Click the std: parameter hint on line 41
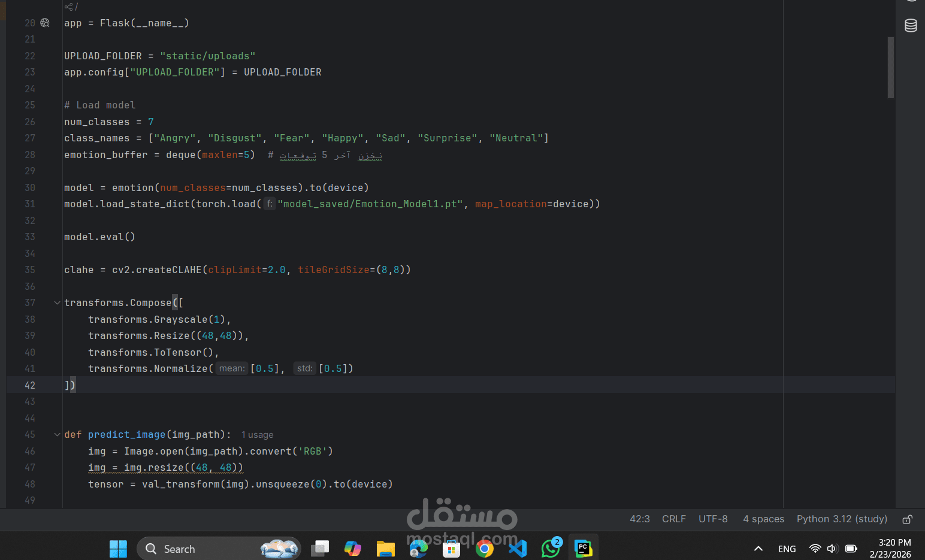This screenshot has width=925, height=560. [x=304, y=368]
